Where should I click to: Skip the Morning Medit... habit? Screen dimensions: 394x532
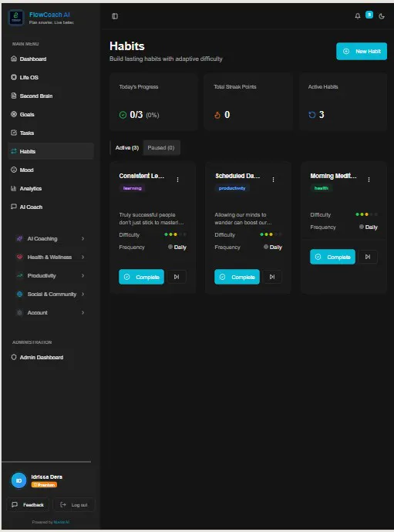[368, 257]
